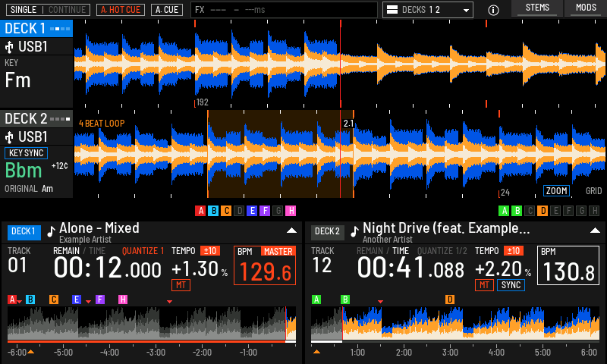Expand Deck 2 track info arrow
607x364 pixels.
[595, 231]
